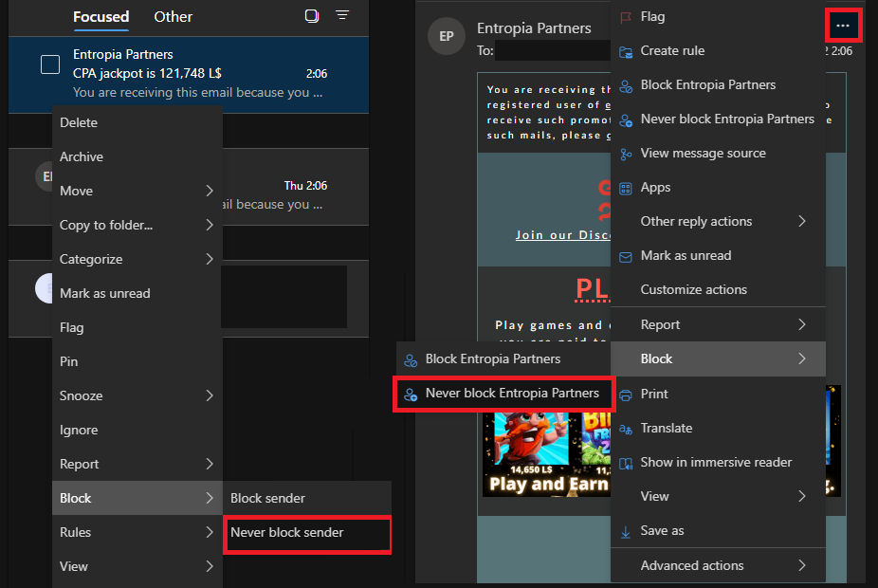Click the block icon in the Block submenu
Screen dimensions: 878x588
tap(411, 360)
